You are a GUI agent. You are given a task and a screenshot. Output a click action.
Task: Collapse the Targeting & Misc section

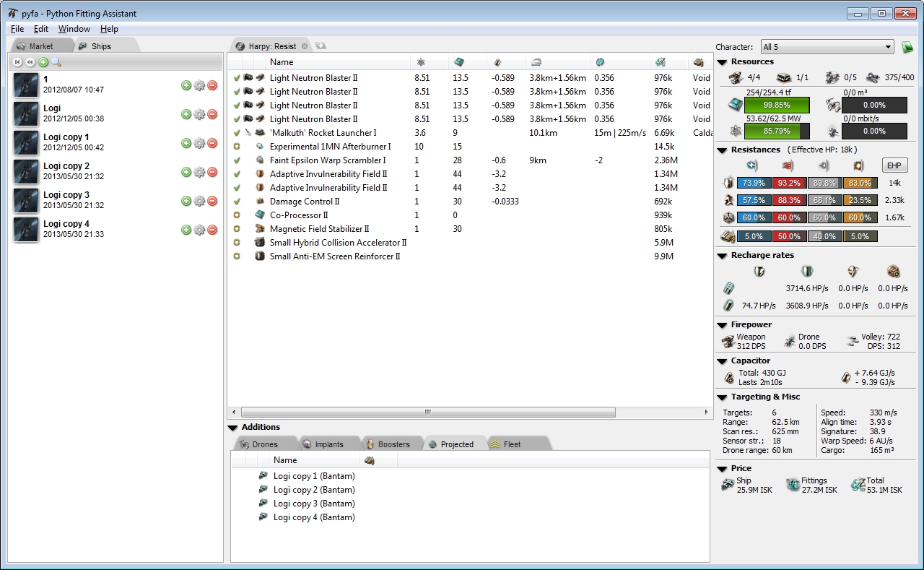(x=723, y=397)
